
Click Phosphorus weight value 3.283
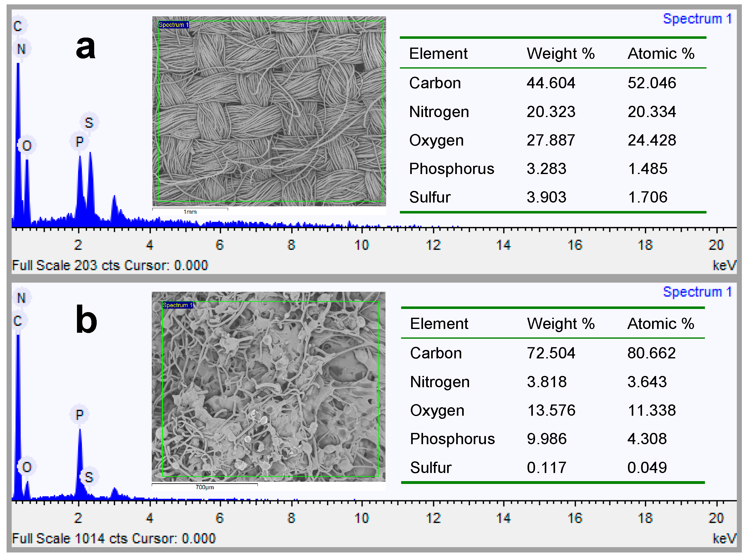coord(546,169)
